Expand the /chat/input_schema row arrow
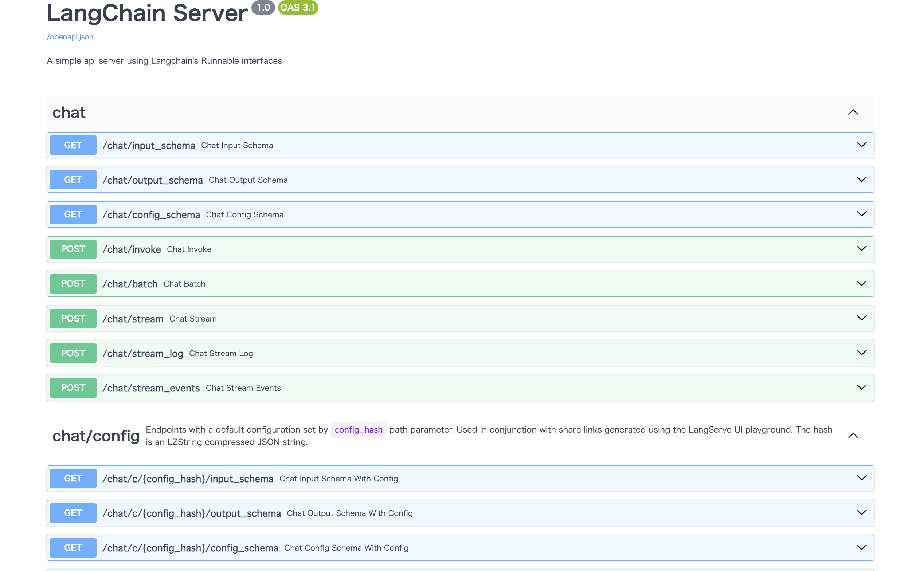The image size is (924, 571). pos(861,145)
